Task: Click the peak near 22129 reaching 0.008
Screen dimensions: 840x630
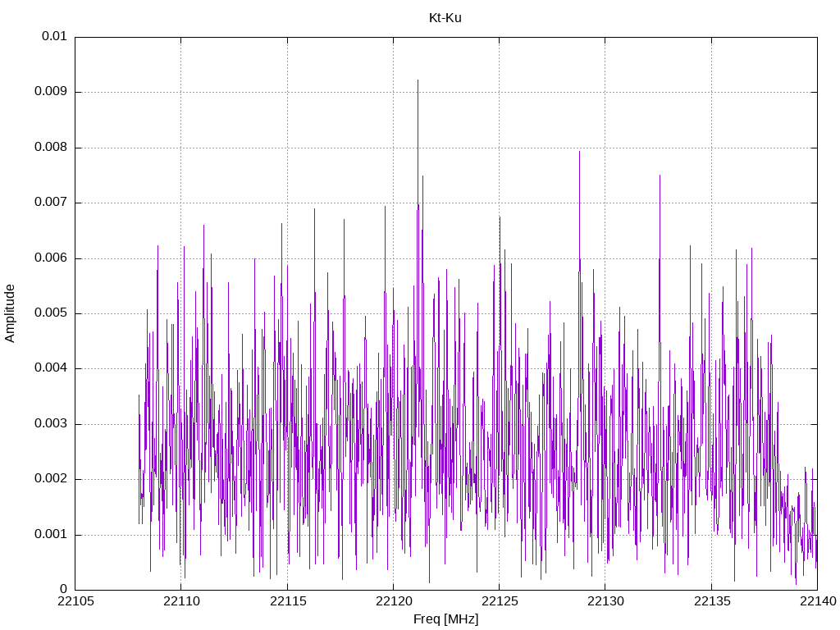Action: [579, 153]
